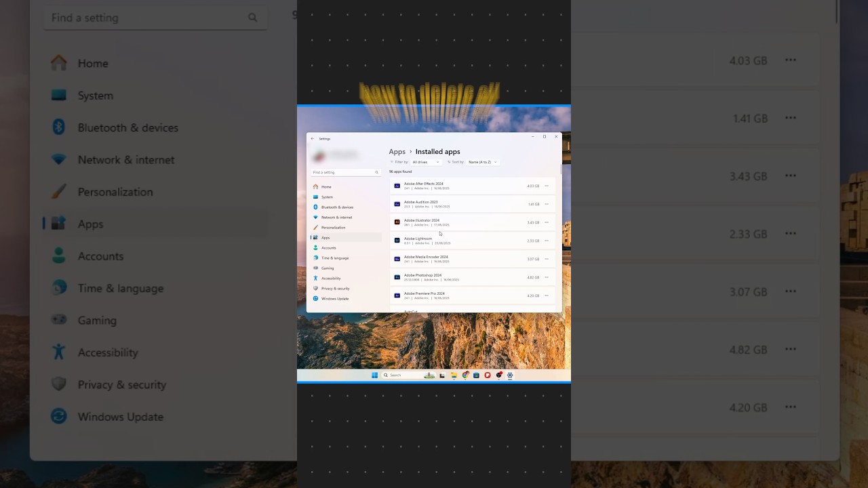Open the 'Name (A to Z)' sort dropdown
The image size is (868, 488).
click(x=482, y=162)
